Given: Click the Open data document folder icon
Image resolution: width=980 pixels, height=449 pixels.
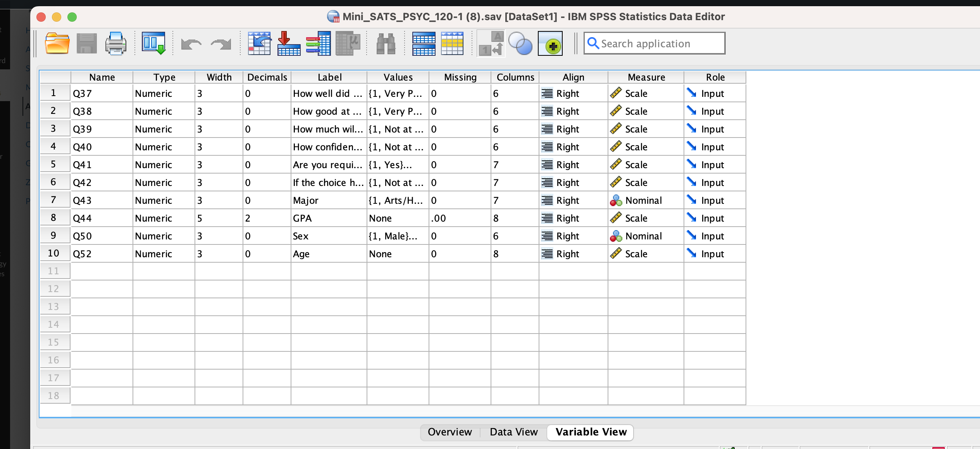Looking at the screenshot, I should [x=57, y=43].
